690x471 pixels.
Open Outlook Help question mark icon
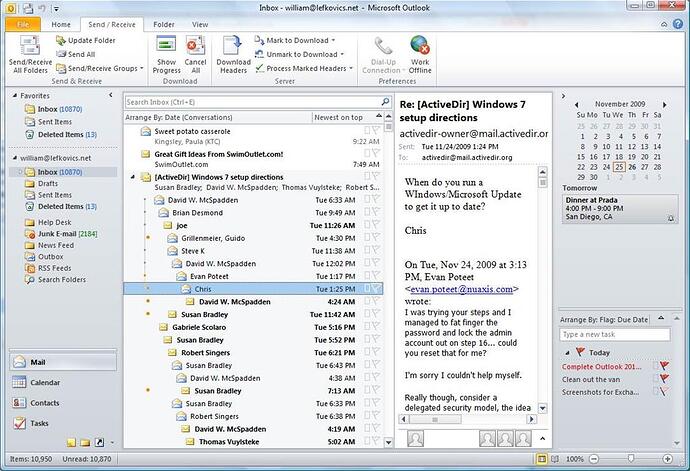tap(678, 24)
